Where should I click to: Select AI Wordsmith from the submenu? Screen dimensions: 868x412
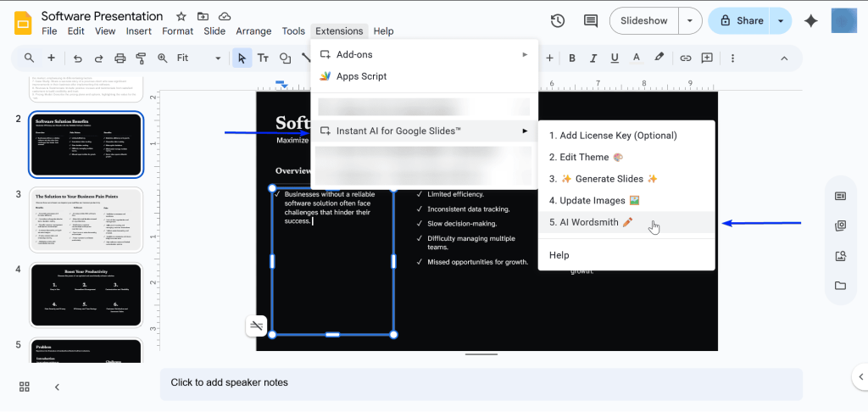590,222
